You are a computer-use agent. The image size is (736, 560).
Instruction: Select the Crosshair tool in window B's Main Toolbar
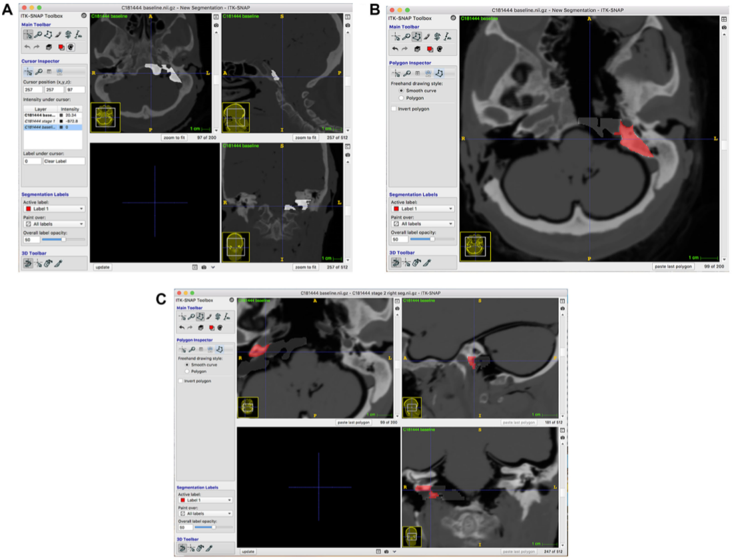click(x=396, y=37)
